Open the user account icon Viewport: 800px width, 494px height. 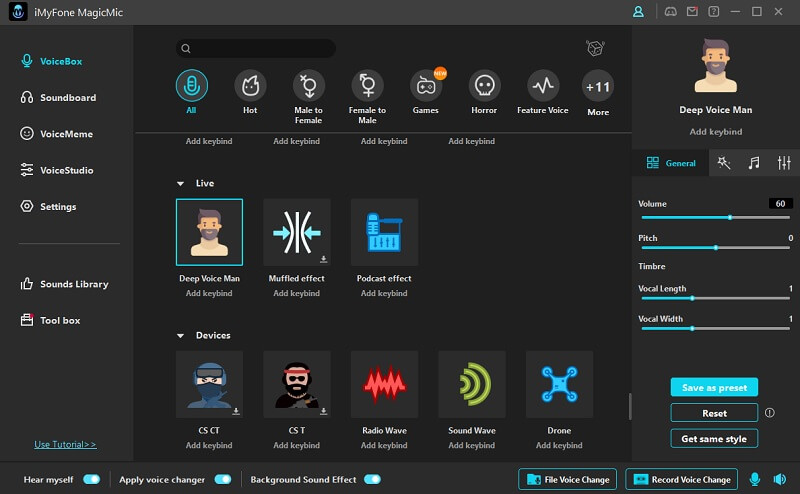pos(638,12)
